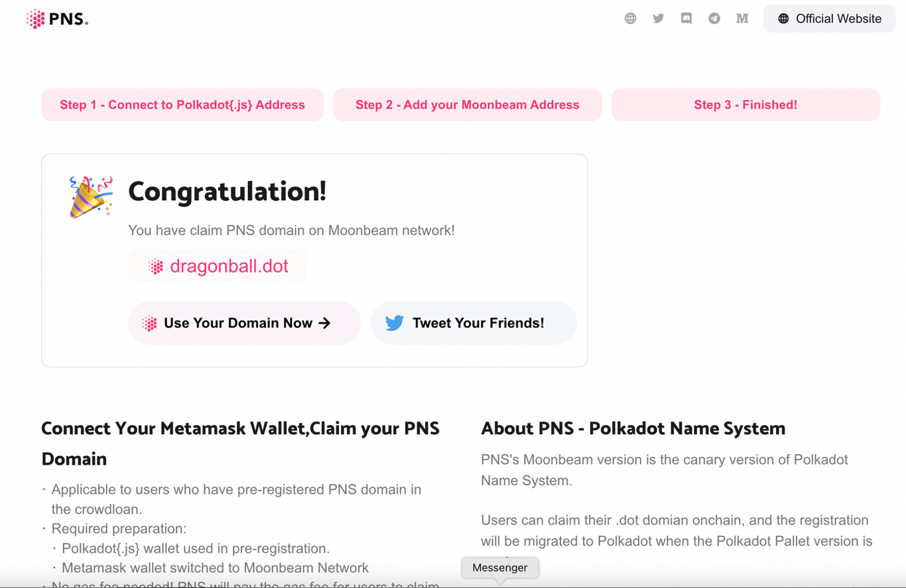Click the Official Website button

pyautogui.click(x=830, y=19)
